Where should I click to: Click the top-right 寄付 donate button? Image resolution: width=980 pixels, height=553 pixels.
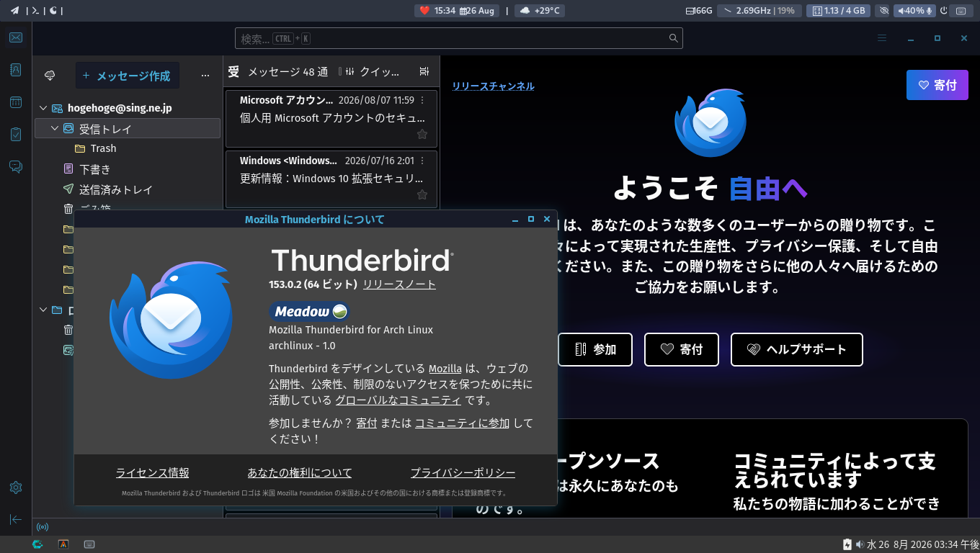click(x=937, y=85)
